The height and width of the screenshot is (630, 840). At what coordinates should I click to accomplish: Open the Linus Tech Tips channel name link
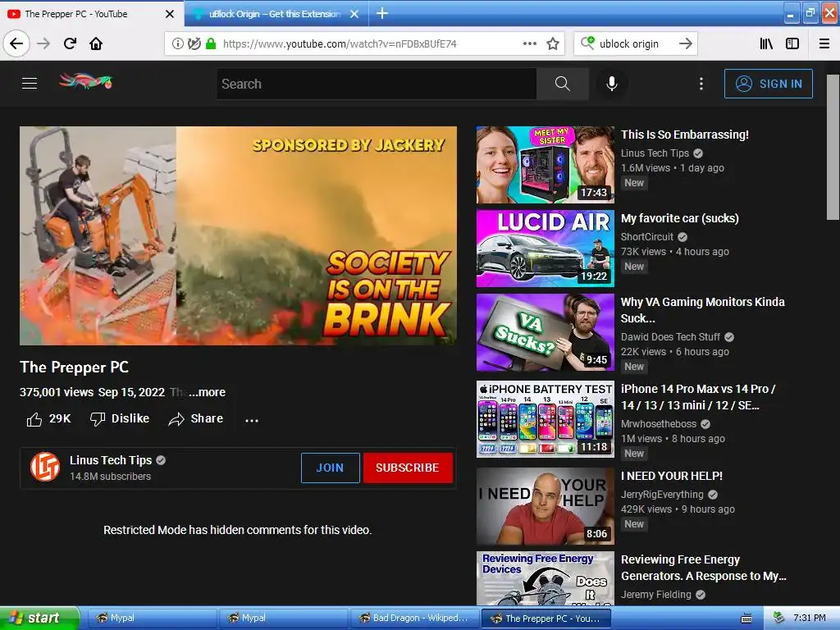pyautogui.click(x=111, y=460)
